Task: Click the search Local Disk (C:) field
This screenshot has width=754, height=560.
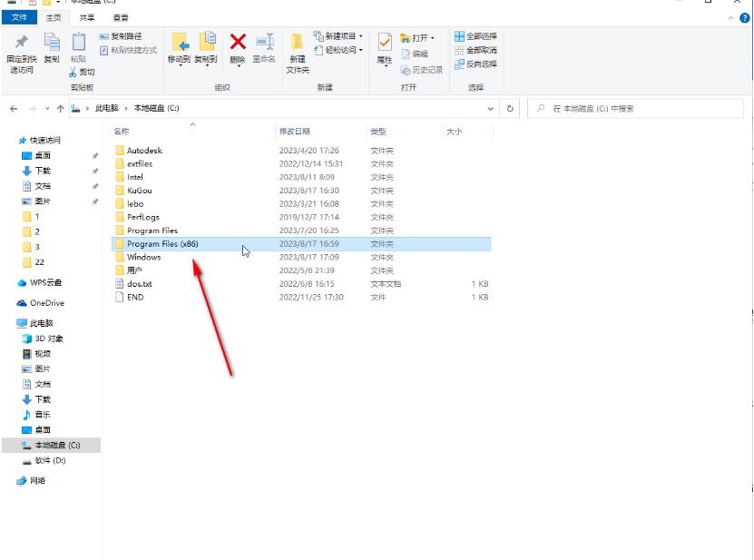Action: point(636,109)
